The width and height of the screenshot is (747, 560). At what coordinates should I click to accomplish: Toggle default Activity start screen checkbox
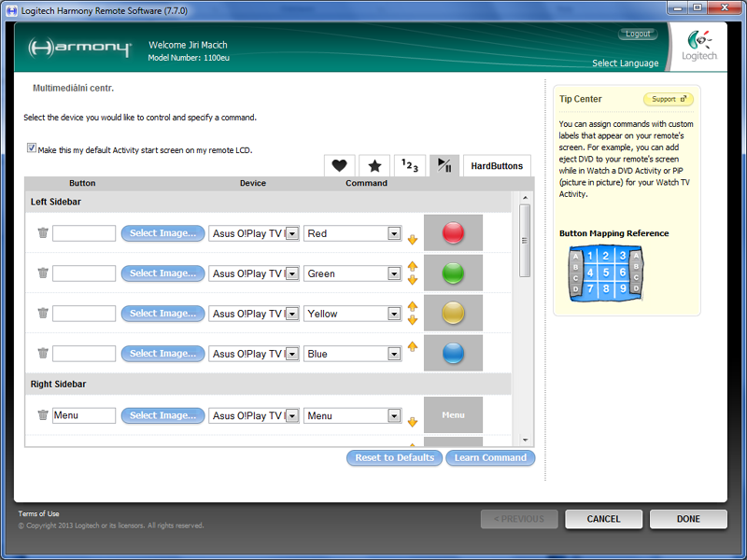[32, 148]
